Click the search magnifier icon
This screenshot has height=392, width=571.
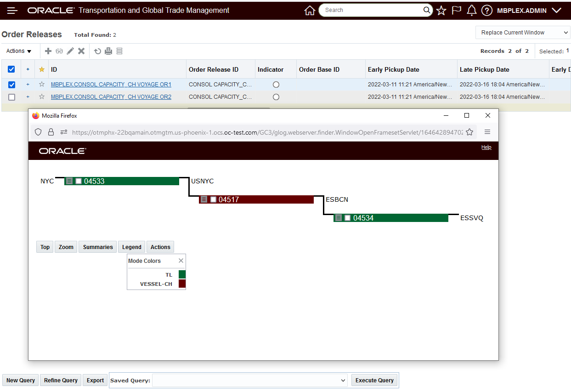pos(427,10)
